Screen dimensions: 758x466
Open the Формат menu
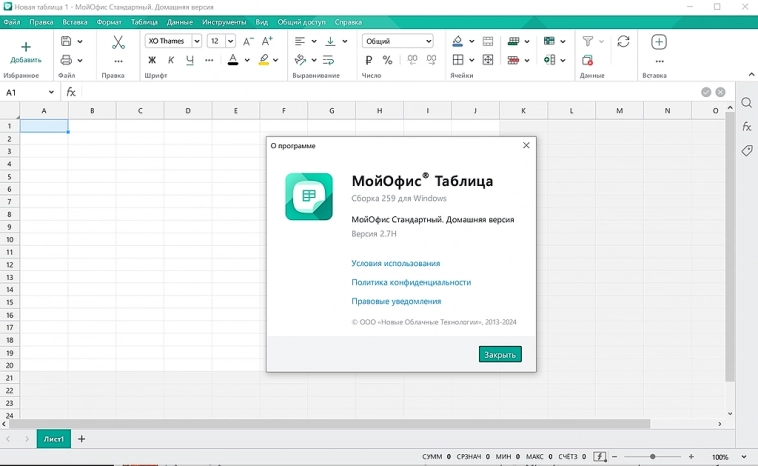point(108,21)
